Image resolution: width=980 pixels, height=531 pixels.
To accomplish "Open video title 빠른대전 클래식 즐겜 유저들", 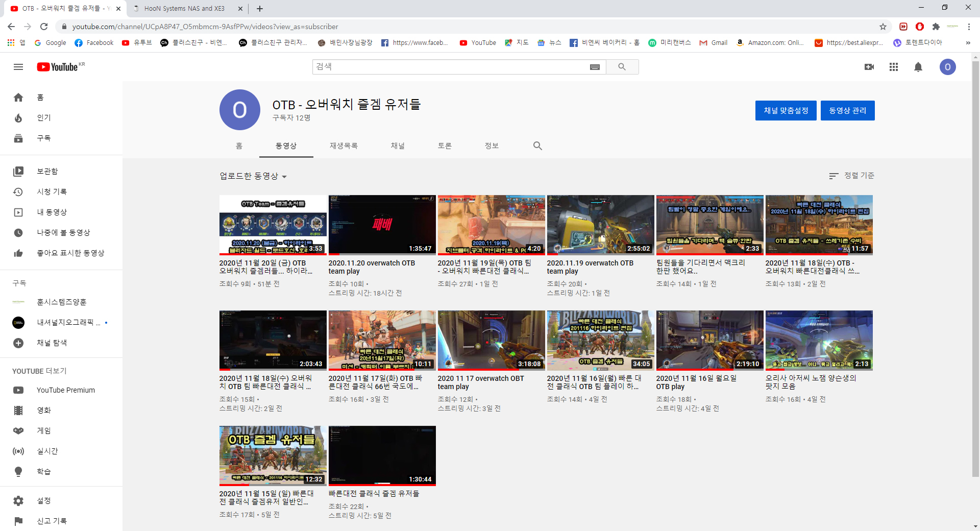I will 374,494.
